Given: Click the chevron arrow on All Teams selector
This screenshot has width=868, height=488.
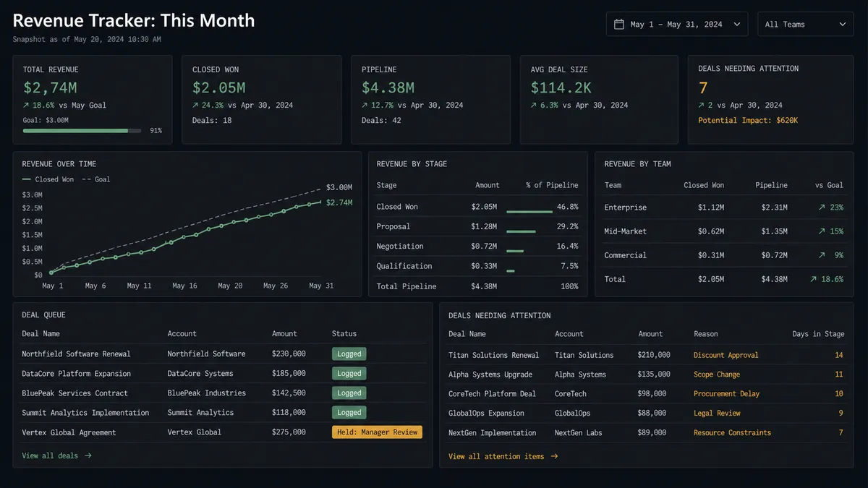Looking at the screenshot, I should (x=842, y=24).
